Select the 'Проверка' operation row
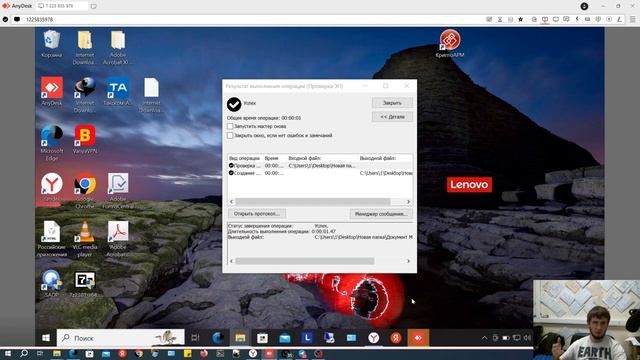The width and height of the screenshot is (640, 360). 320,166
